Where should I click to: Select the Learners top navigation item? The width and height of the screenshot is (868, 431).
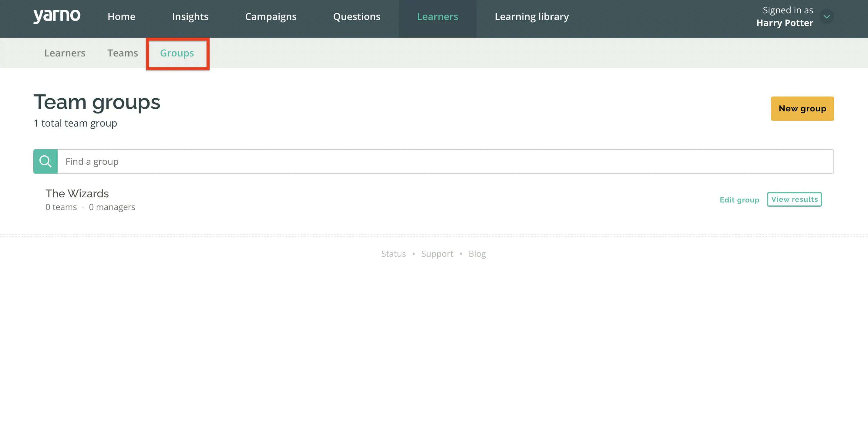click(x=437, y=16)
